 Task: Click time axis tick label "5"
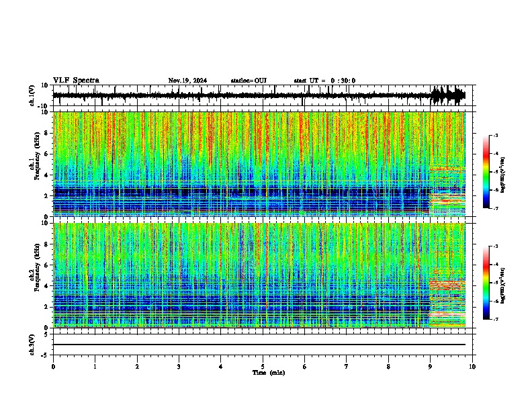click(263, 367)
